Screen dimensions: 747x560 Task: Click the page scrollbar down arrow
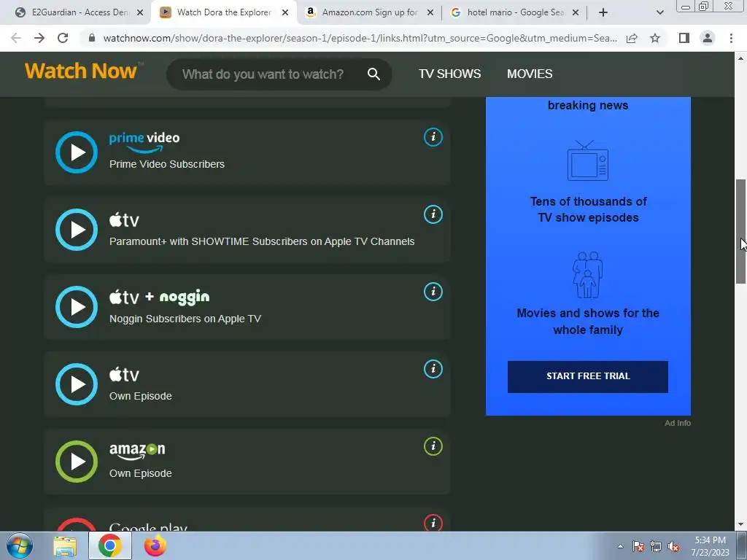click(741, 524)
